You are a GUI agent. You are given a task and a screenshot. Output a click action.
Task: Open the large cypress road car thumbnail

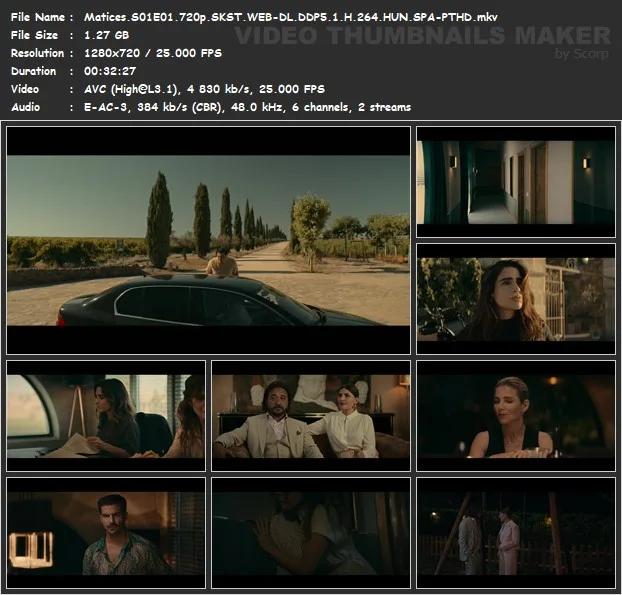[209, 240]
